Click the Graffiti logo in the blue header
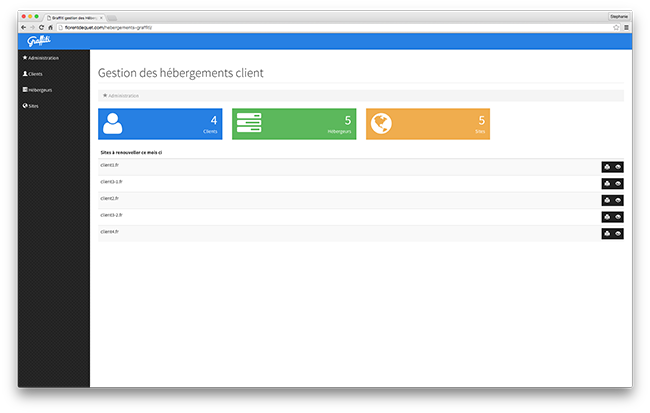Screen dimensions: 650x413 click(x=39, y=41)
